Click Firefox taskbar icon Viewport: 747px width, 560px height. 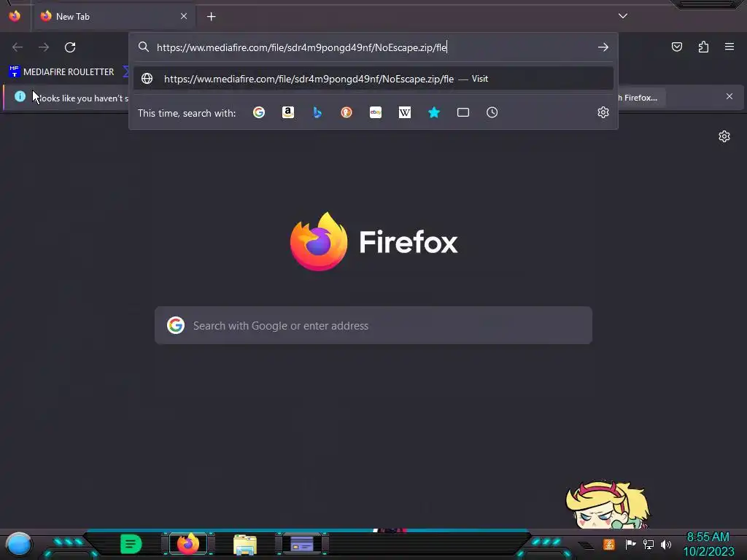188,544
